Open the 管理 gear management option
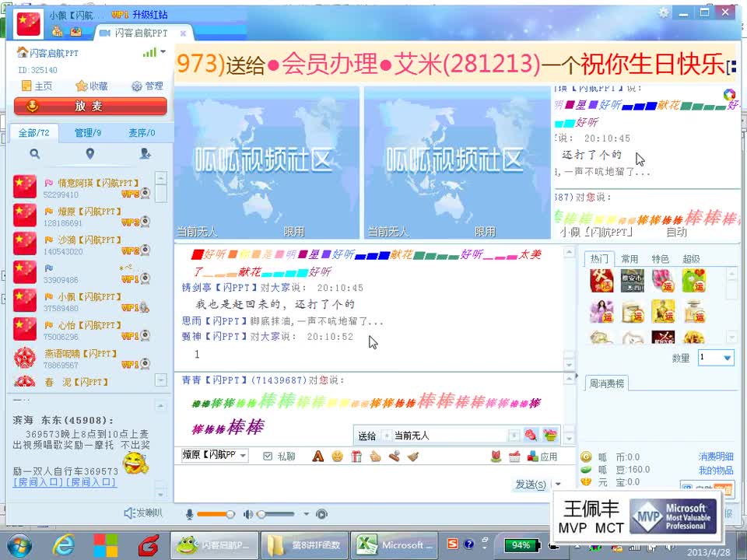This screenshot has width=747, height=560. (x=147, y=86)
